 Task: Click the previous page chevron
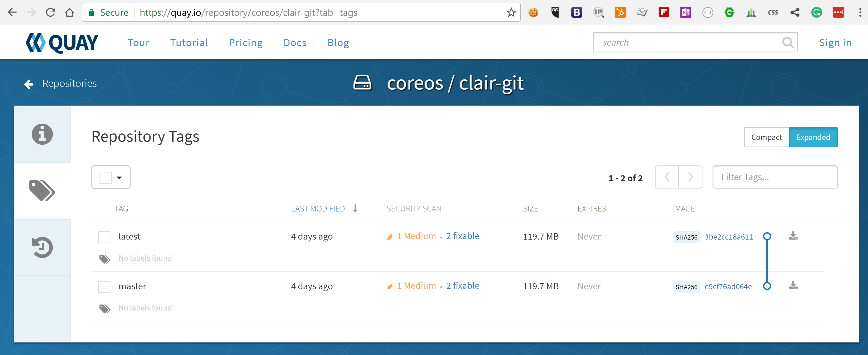(667, 177)
